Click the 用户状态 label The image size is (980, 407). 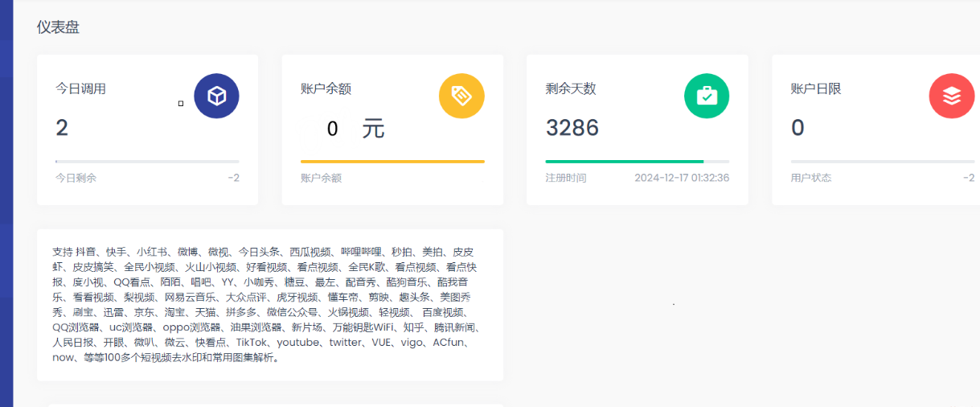[811, 178]
